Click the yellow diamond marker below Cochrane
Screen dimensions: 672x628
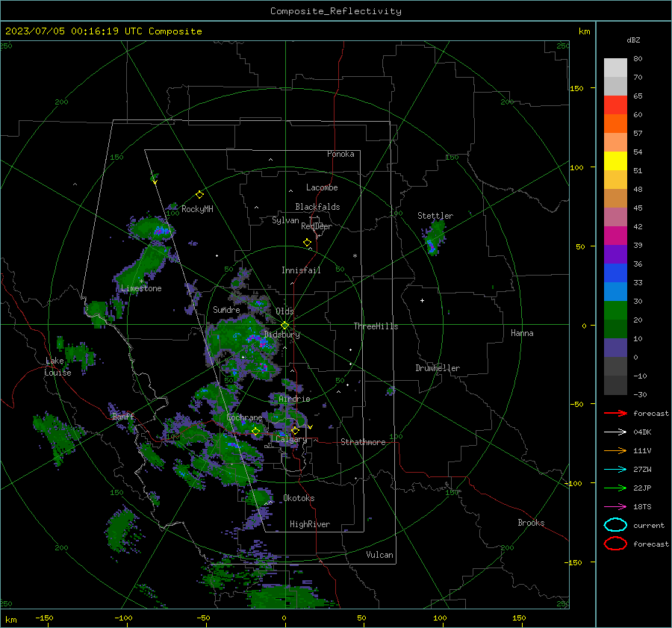(255, 431)
